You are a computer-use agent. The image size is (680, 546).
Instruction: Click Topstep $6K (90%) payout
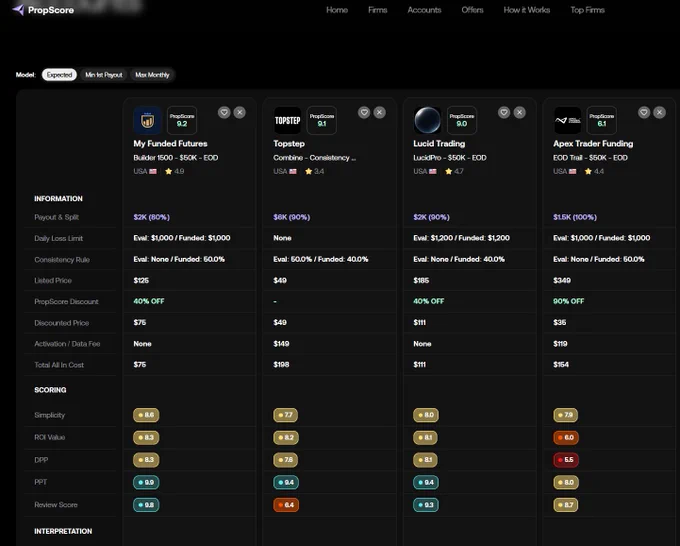tap(291, 217)
